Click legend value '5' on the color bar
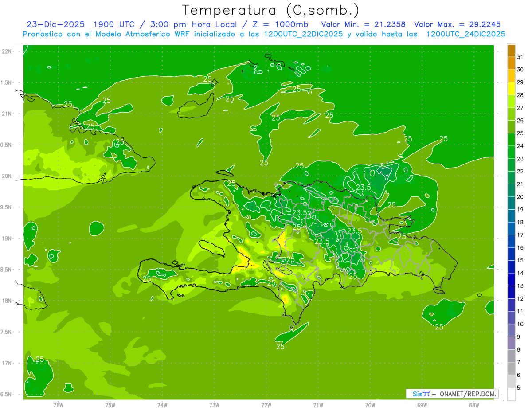 click(519, 388)
